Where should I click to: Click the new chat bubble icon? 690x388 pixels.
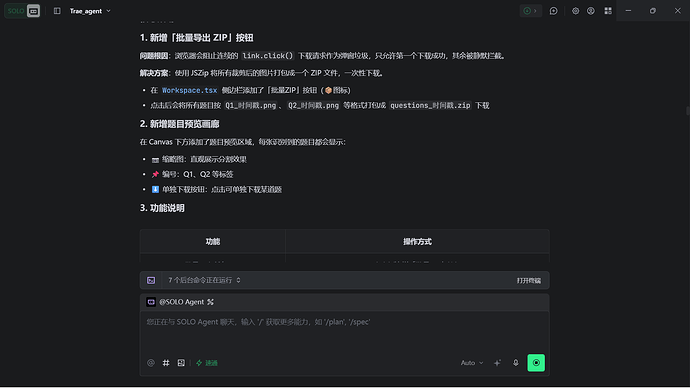[554, 11]
